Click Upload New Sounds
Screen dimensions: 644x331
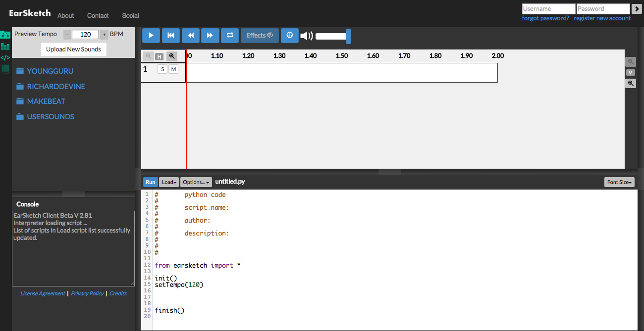click(x=73, y=49)
